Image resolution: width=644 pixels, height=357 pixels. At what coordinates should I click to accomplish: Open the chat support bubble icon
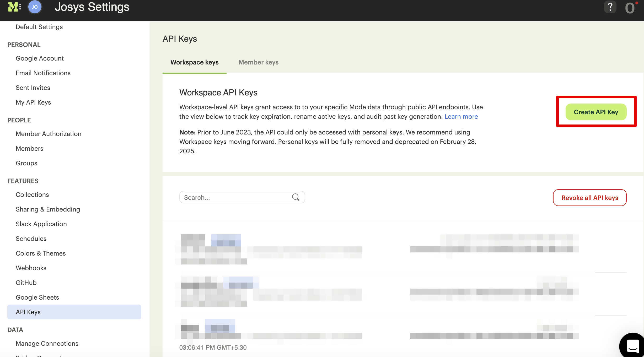click(x=632, y=346)
